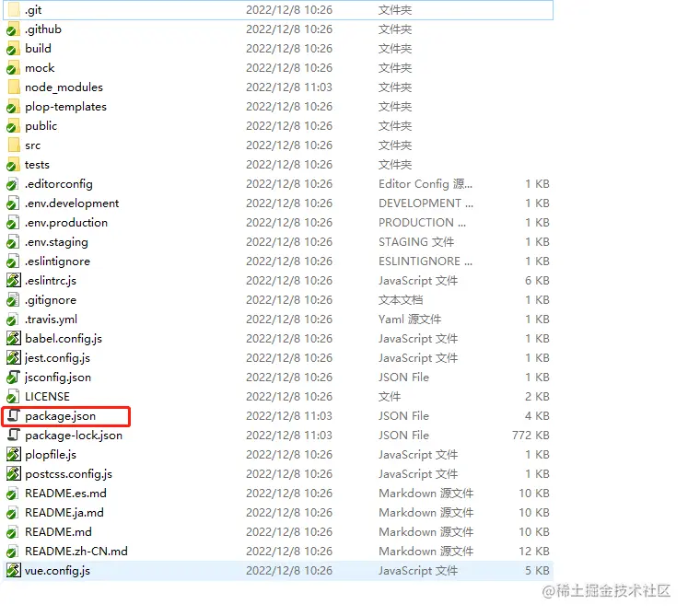
Task: Select the build folder icon
Action: click(13, 48)
